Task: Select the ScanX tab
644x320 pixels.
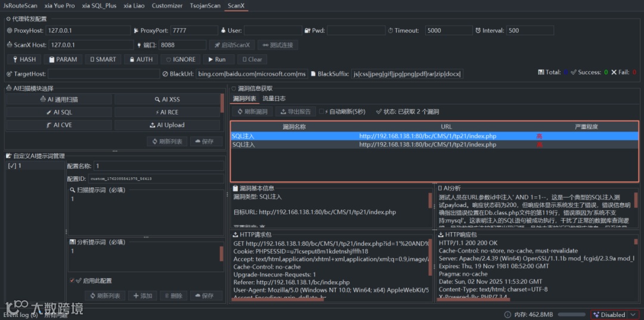Action: [x=236, y=6]
